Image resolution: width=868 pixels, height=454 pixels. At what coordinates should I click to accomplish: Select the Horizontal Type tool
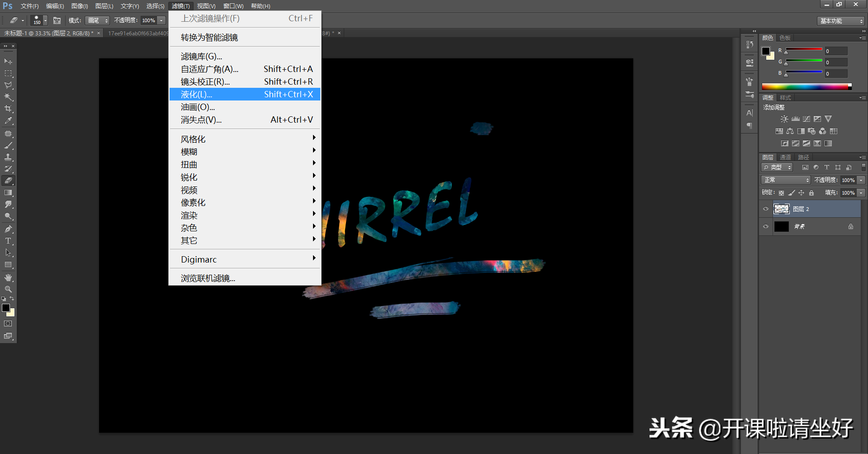tap(8, 241)
